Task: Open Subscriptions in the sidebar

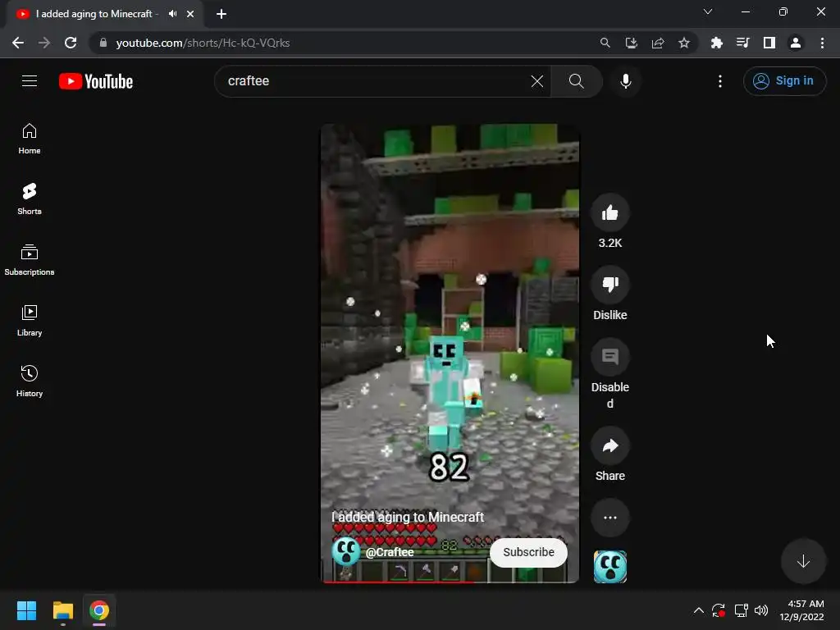Action: pyautogui.click(x=30, y=260)
